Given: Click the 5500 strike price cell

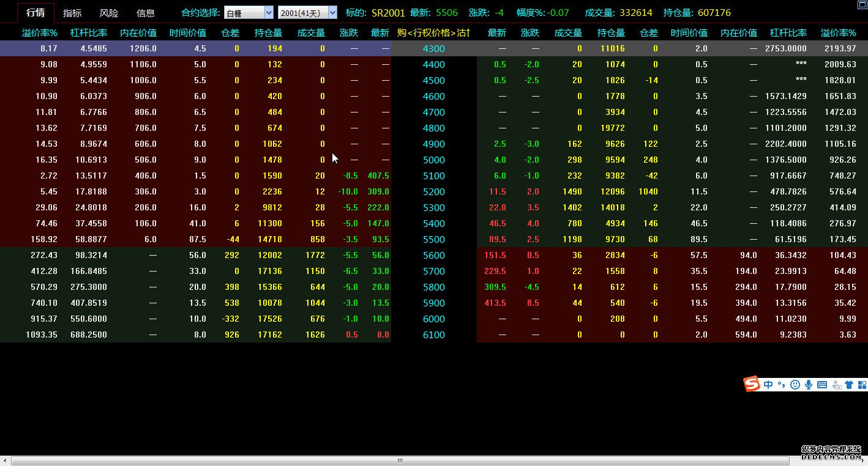Looking at the screenshot, I should point(433,239).
